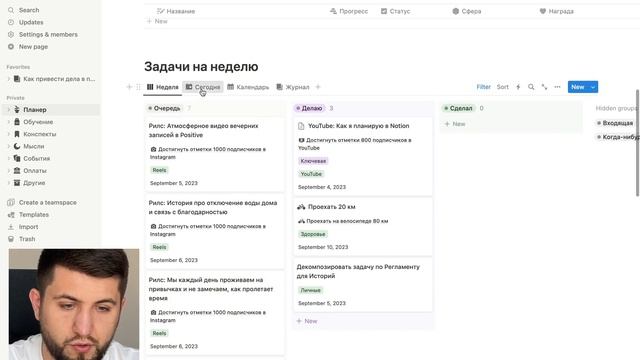
Task: Expand the Другие page tree
Action: (x=9, y=183)
